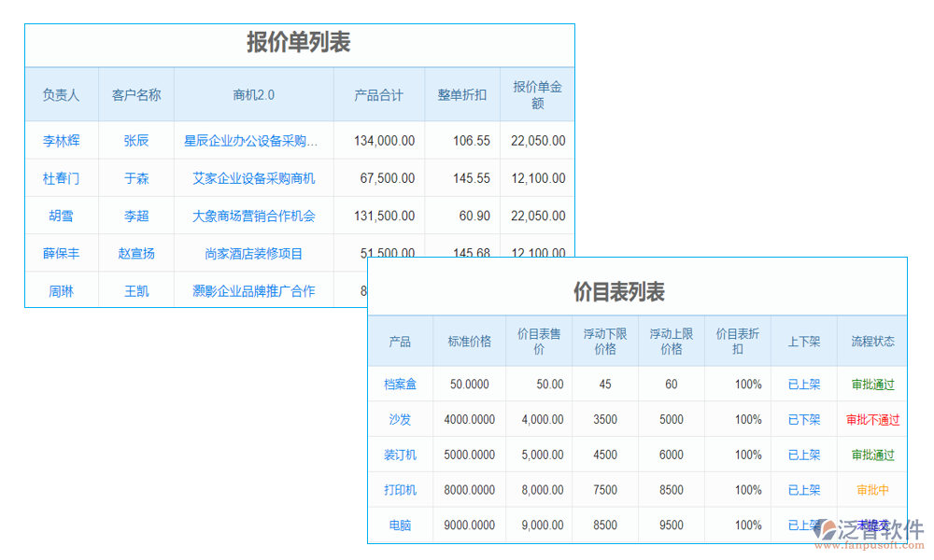Screen dimensions: 934x560
Task: Open product 档案盒 details
Action: [x=400, y=384]
